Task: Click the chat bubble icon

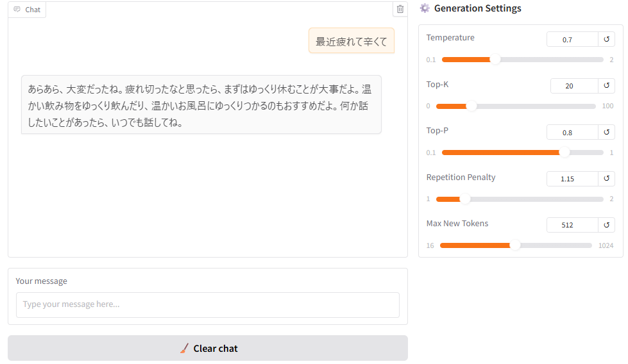Action: click(17, 9)
